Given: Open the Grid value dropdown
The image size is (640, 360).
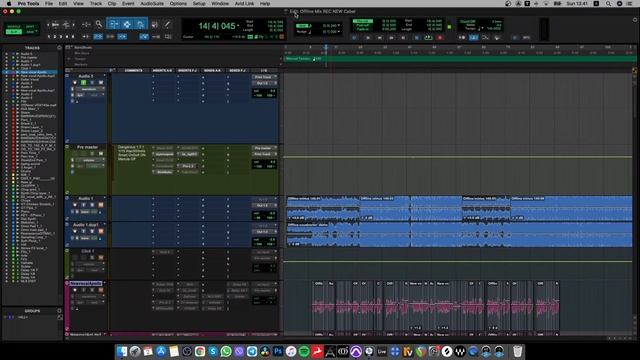Looking at the screenshot, I should [x=339, y=25].
